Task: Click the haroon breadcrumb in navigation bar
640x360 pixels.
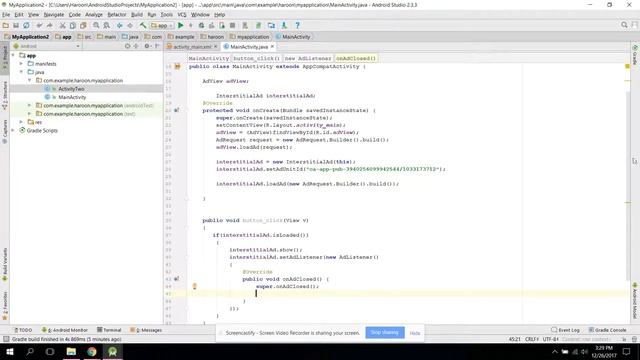Action: tap(212, 37)
